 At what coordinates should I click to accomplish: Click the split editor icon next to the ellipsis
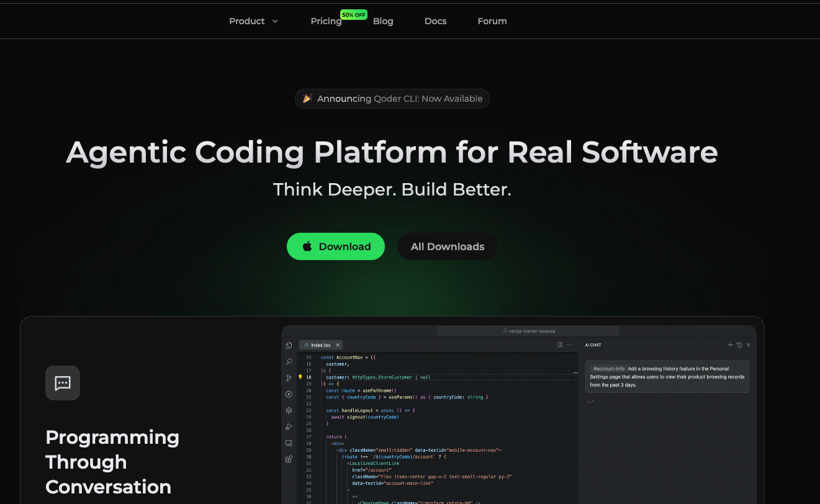[559, 344]
